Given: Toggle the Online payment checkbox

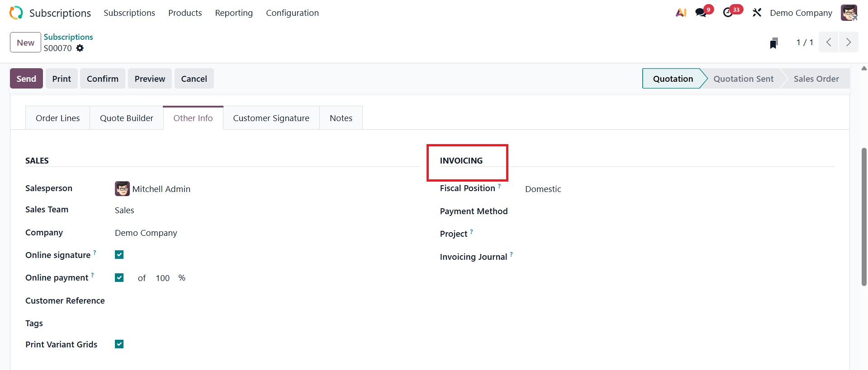Looking at the screenshot, I should pos(119,278).
